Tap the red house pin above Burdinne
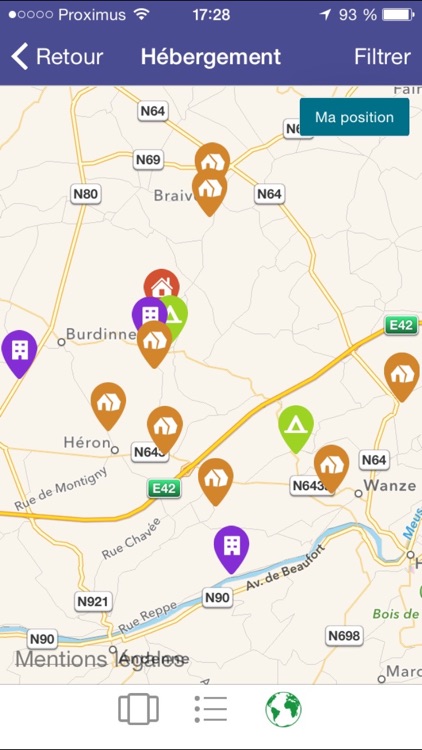422x750 pixels. point(162,285)
